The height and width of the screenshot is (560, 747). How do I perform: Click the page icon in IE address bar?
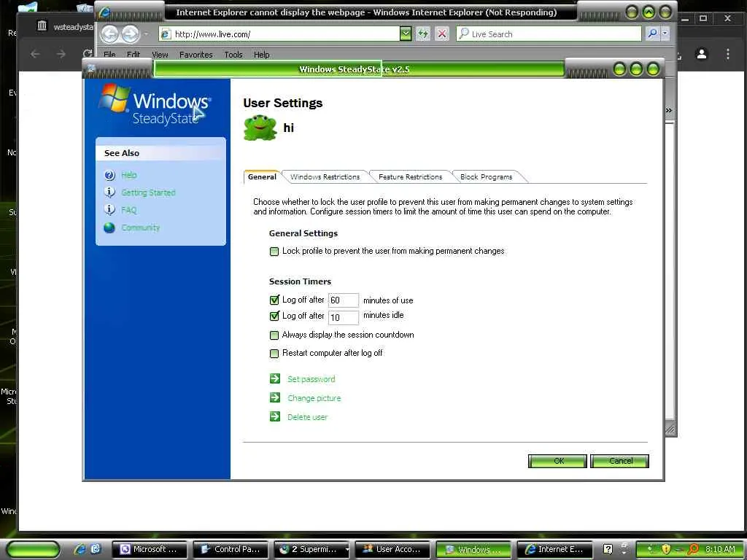pyautogui.click(x=166, y=34)
